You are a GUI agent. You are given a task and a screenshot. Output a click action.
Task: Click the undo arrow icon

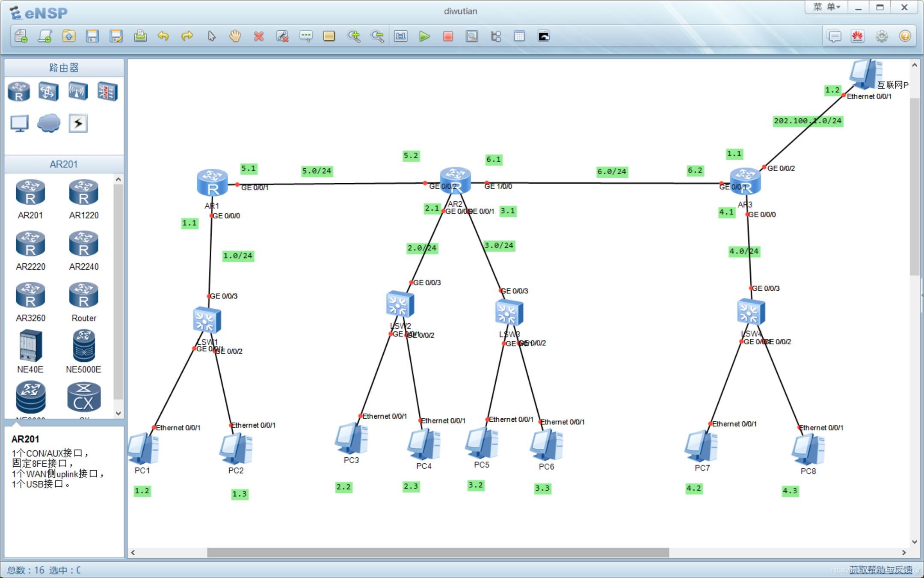click(x=163, y=36)
